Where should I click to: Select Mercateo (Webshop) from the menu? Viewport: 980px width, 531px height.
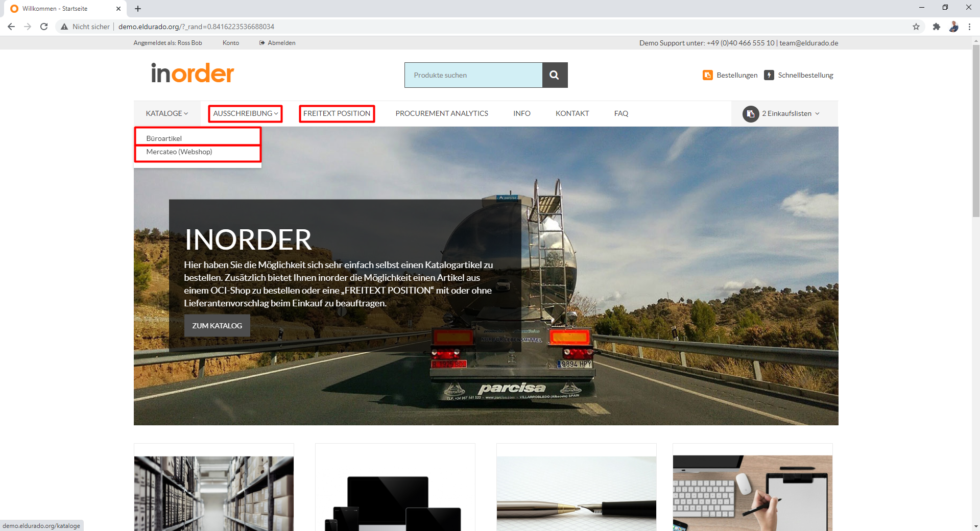click(x=179, y=152)
